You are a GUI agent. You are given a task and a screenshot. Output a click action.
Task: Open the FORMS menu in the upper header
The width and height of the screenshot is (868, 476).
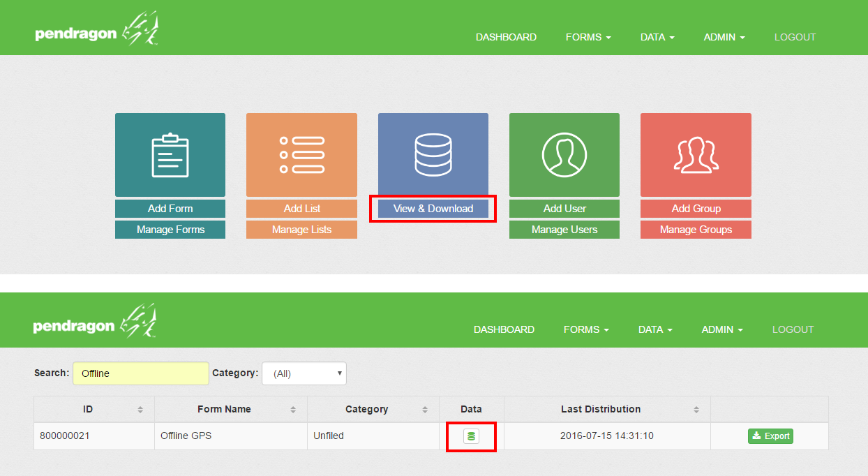point(588,37)
